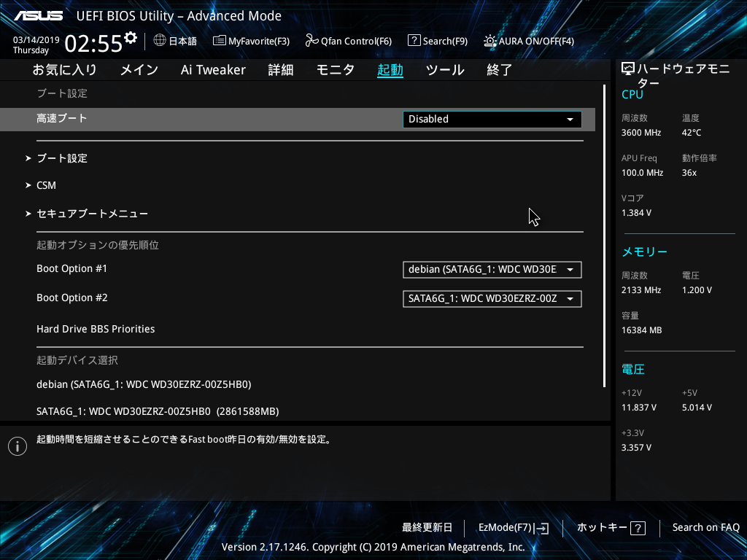Select the 起動 tab
Screen dimensions: 747x560
coord(390,70)
